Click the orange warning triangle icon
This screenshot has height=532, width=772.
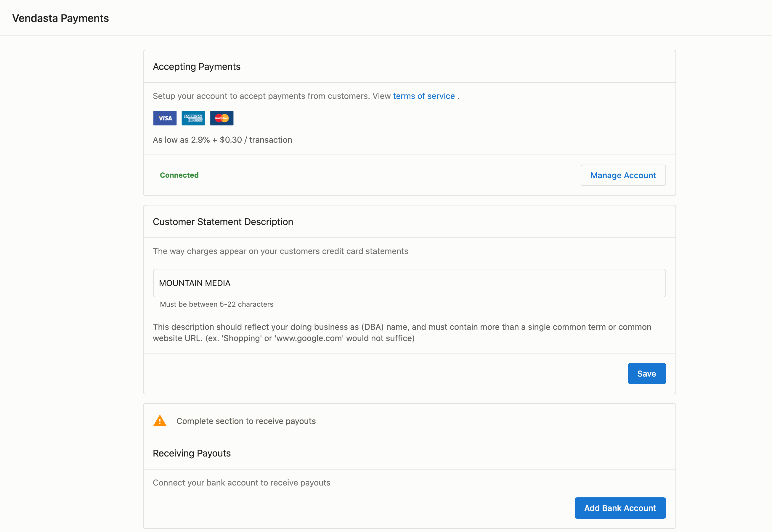pos(160,421)
